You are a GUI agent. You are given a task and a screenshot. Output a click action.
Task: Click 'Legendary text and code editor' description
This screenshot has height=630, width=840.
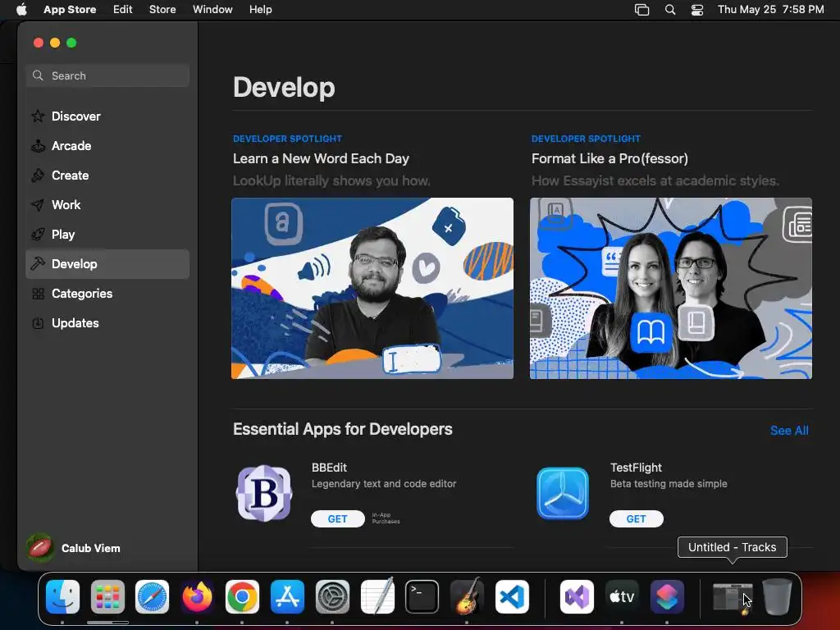(384, 484)
